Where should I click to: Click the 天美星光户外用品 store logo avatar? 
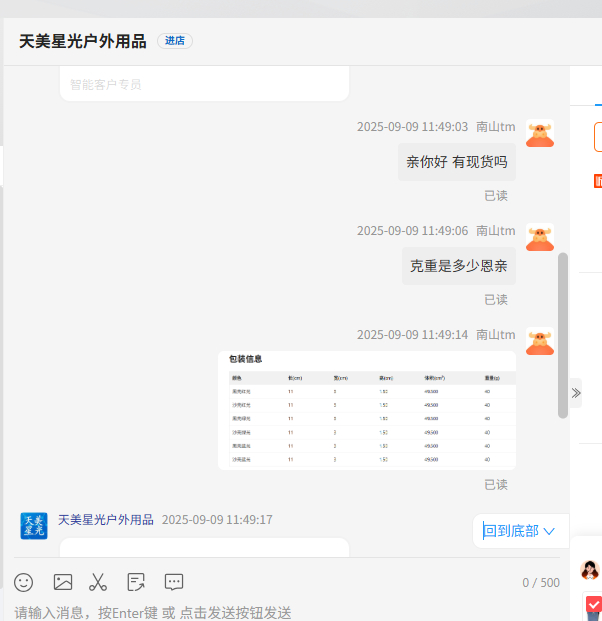click(x=34, y=525)
